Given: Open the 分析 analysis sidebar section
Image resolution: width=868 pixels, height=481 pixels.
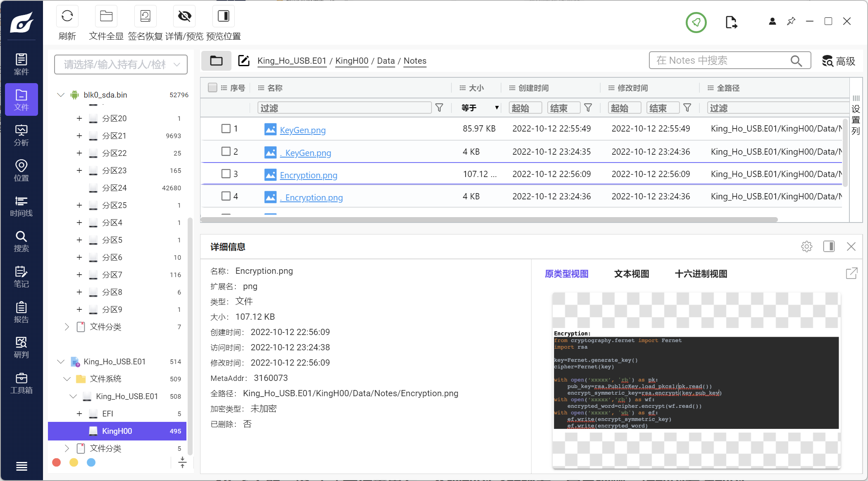Looking at the screenshot, I should [21, 135].
